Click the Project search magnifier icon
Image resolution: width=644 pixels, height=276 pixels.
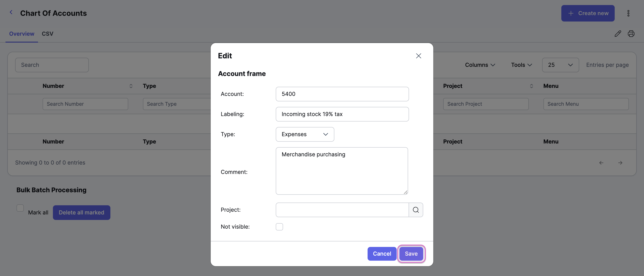coord(416,210)
